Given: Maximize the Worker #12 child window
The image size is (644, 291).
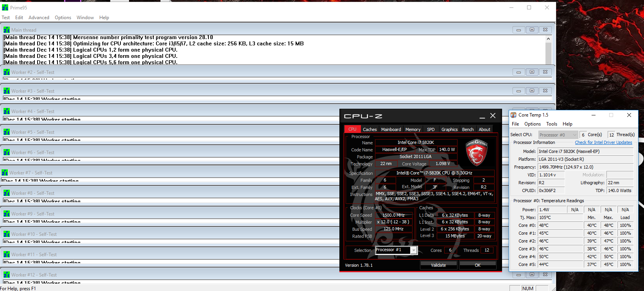Looking at the screenshot, I should 532,275.
